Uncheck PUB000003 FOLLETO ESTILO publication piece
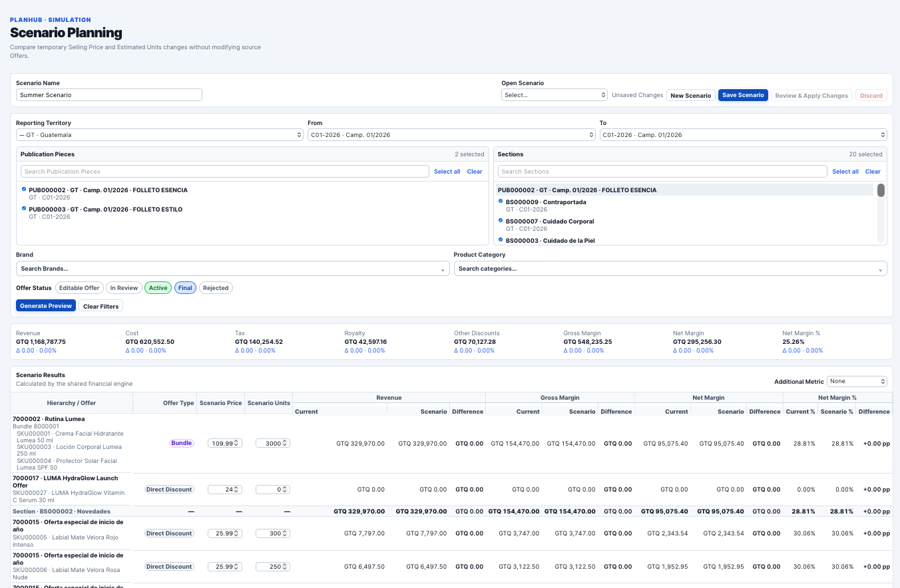 click(24, 209)
